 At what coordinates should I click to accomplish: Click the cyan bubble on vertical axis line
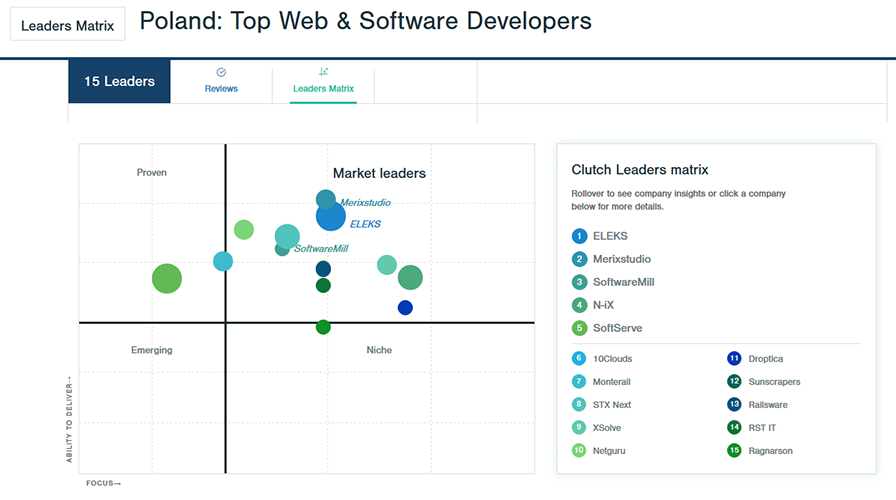223,261
